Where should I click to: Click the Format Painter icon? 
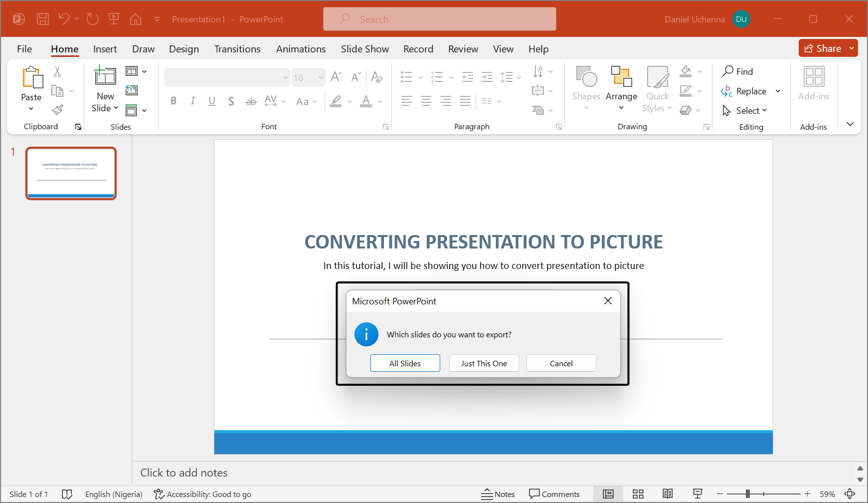(x=57, y=109)
